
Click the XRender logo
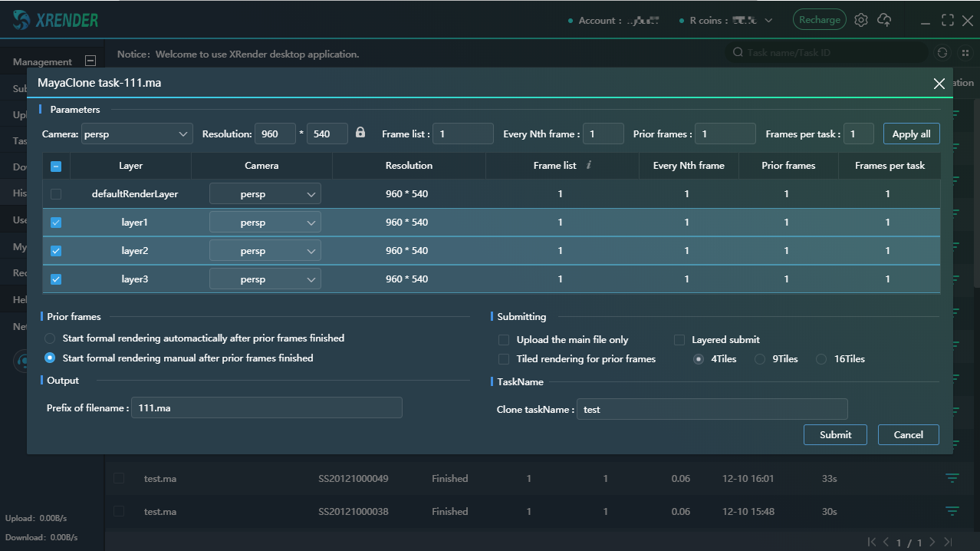55,21
